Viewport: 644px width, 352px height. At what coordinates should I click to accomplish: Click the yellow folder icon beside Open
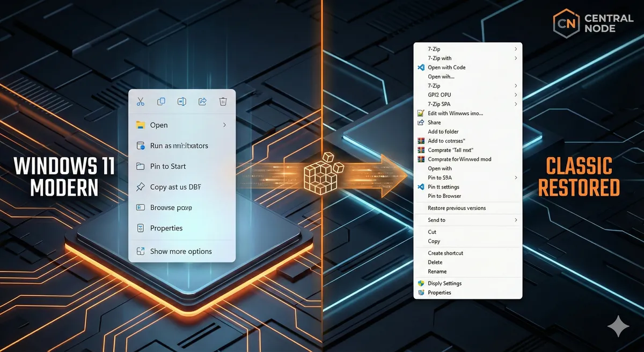pos(141,125)
